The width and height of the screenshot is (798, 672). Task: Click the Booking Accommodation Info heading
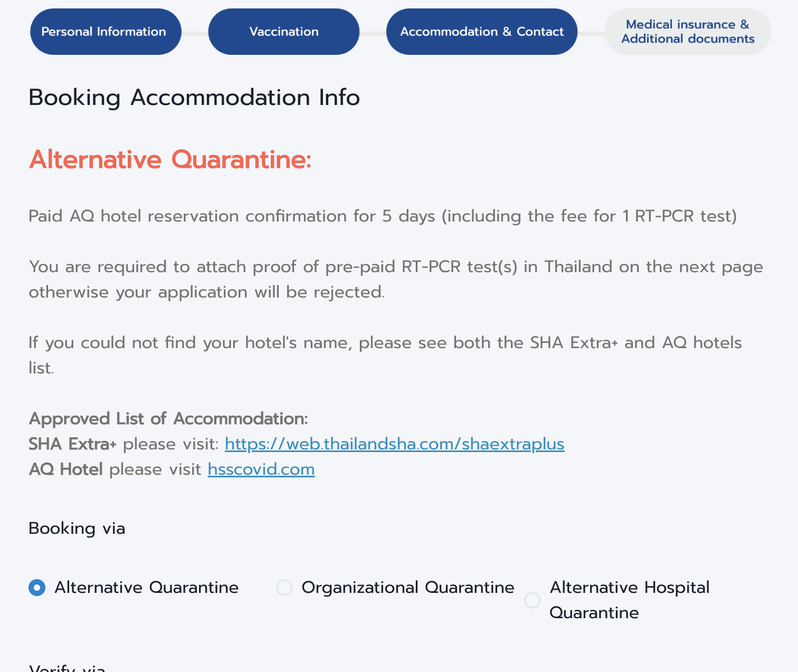coord(194,98)
